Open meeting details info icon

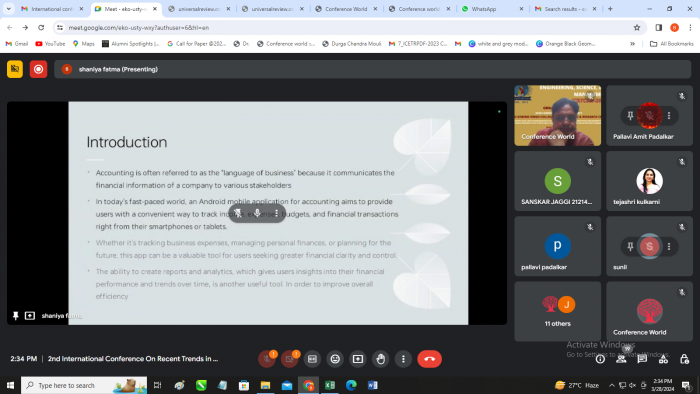click(600, 359)
